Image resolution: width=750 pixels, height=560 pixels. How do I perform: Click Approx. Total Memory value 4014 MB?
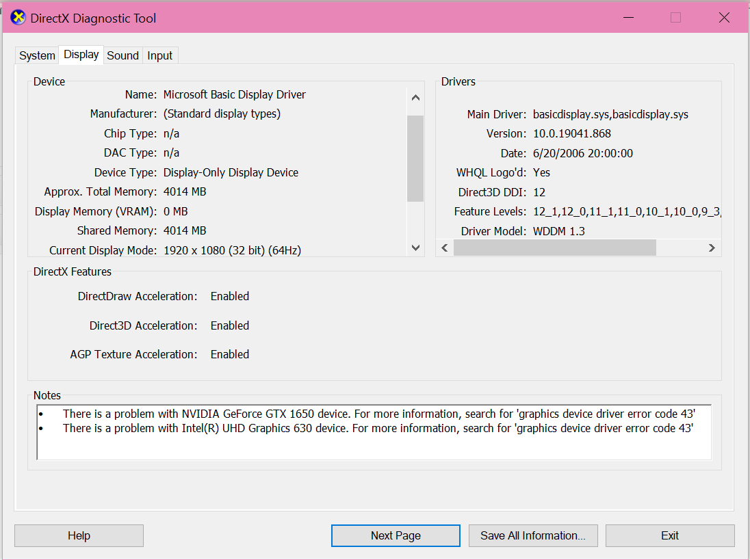point(185,191)
